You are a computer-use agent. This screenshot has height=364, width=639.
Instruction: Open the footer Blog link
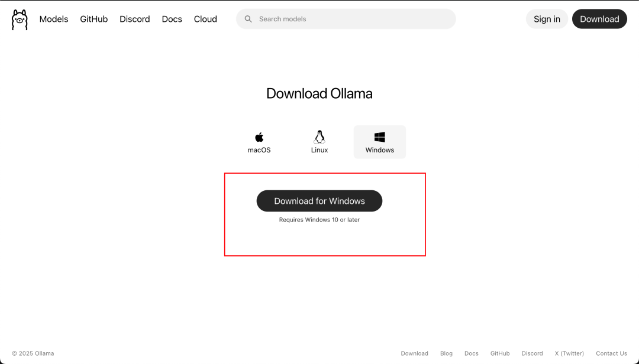[446, 353]
